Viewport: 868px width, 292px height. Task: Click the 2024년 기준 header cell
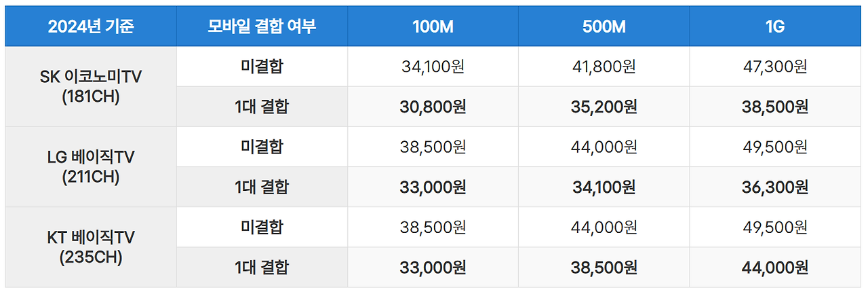pos(91,27)
